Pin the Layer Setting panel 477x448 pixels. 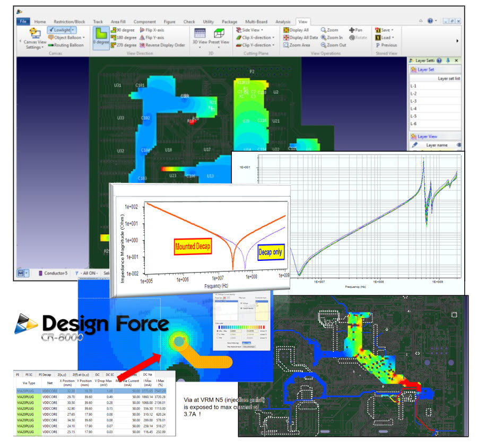click(447, 60)
